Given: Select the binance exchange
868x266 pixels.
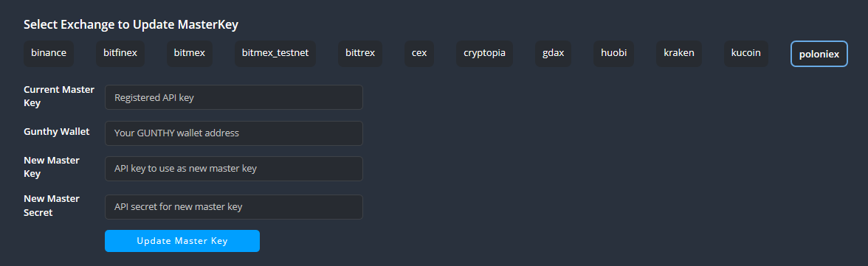Looking at the screenshot, I should (49, 54).
